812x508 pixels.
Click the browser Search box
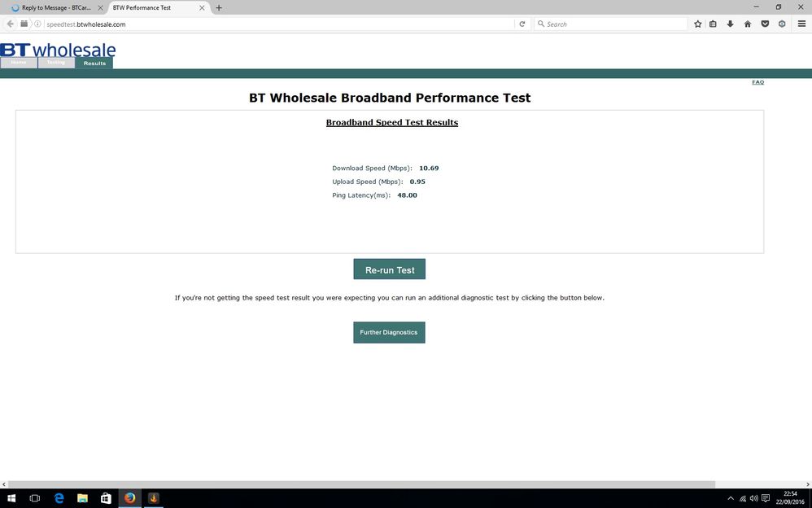(x=611, y=24)
